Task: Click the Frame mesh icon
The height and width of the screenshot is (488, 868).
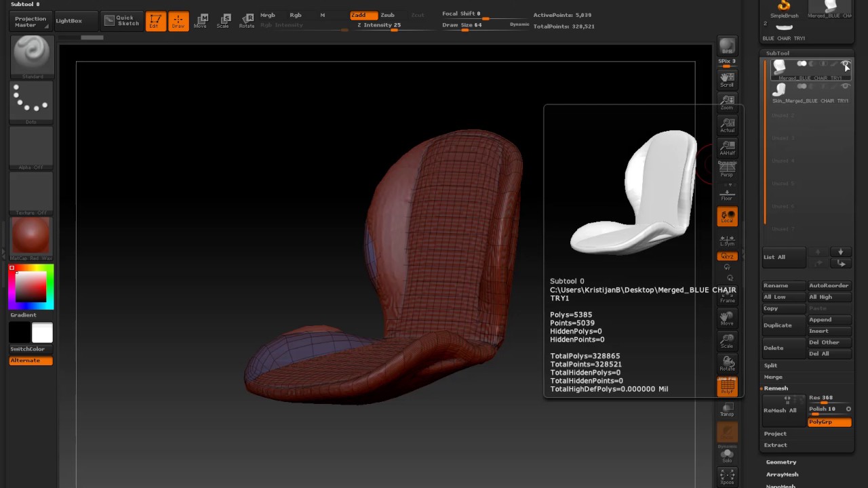Action: point(727,295)
